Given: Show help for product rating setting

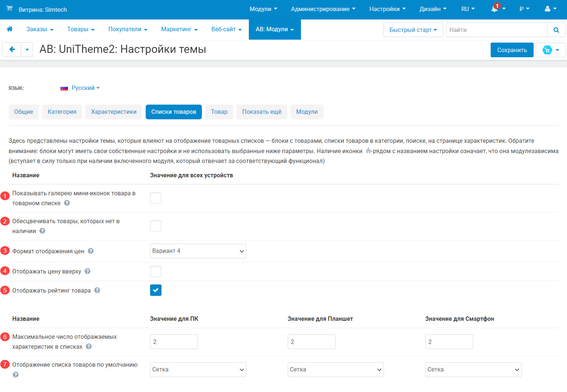Looking at the screenshot, I should [x=97, y=290].
